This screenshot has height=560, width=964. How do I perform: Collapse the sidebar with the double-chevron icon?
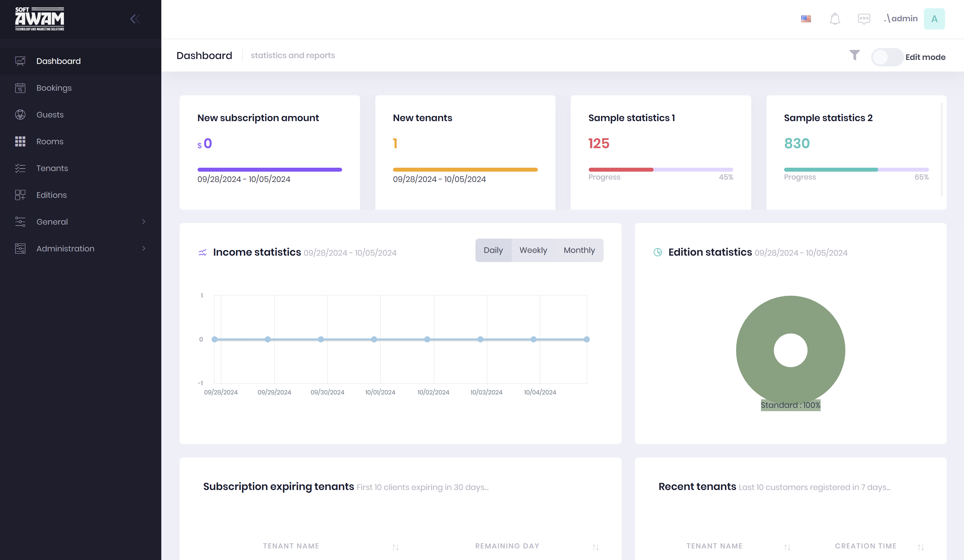coord(135,19)
